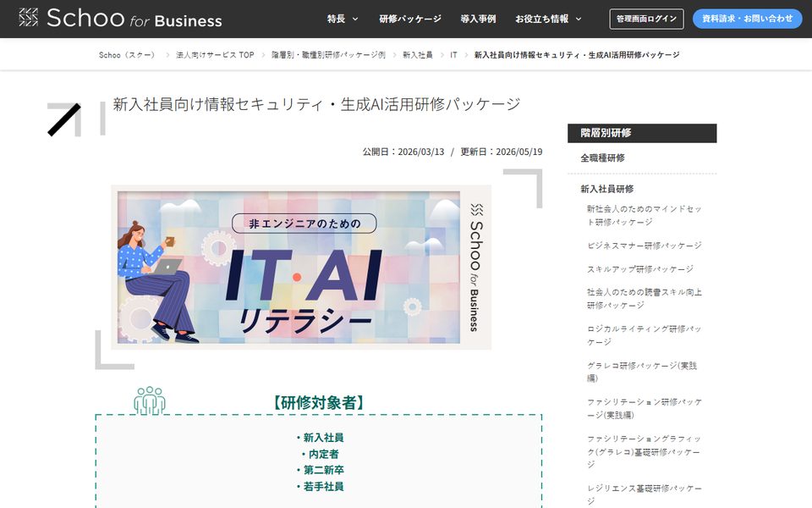Screen dimensions: 812x508
Task: Open レジリエンス基礎研修パッケージ sidebar link
Action: [645, 494]
